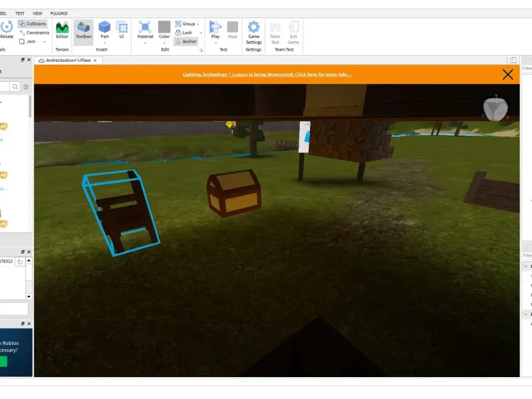Close the bottom left Roblox panel
532x399 pixels.
29,324
